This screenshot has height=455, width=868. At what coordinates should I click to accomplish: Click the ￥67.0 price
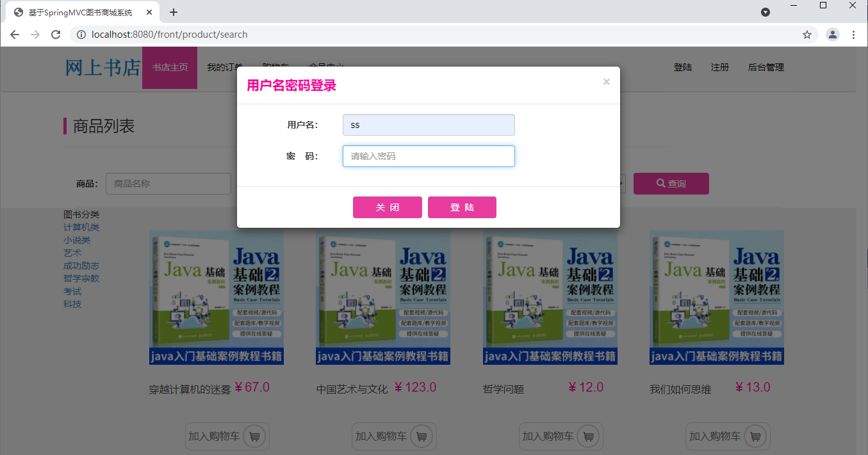251,387
